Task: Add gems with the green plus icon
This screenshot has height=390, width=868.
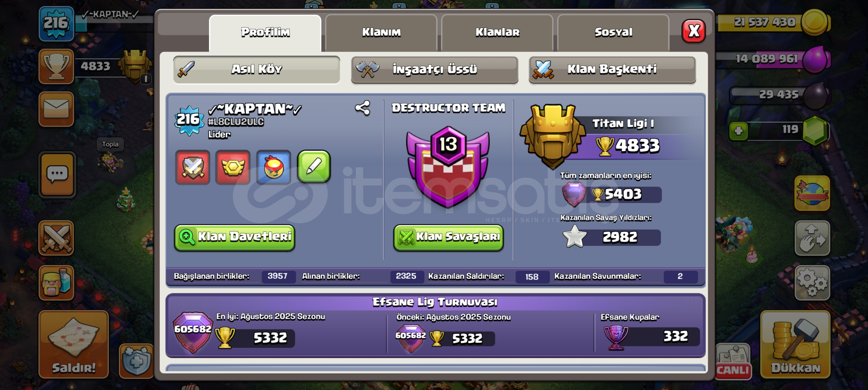Action: (739, 131)
